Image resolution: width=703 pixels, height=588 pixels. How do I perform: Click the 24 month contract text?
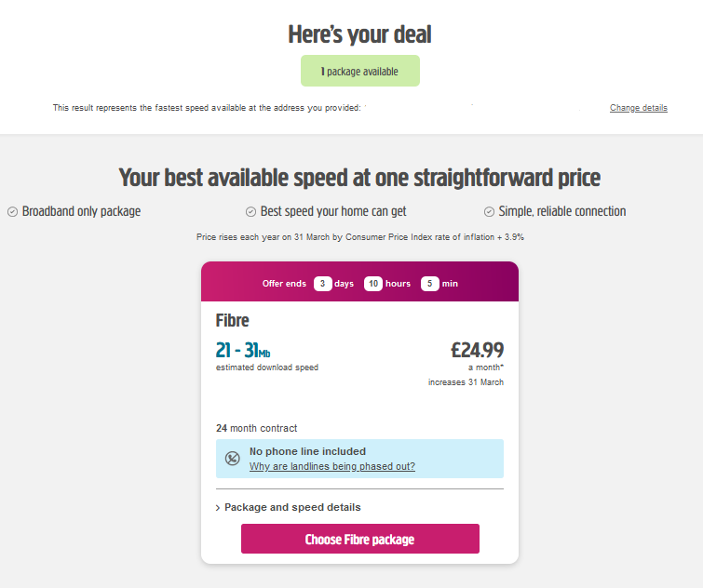point(256,429)
